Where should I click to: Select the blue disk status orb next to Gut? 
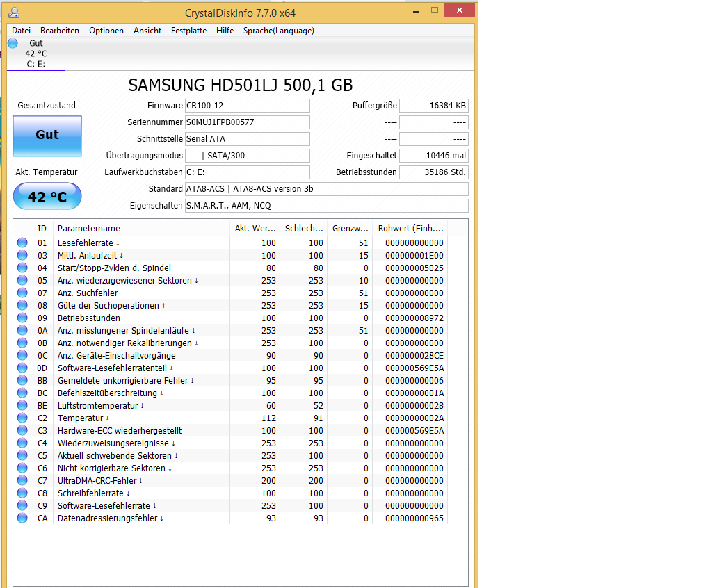coord(13,43)
